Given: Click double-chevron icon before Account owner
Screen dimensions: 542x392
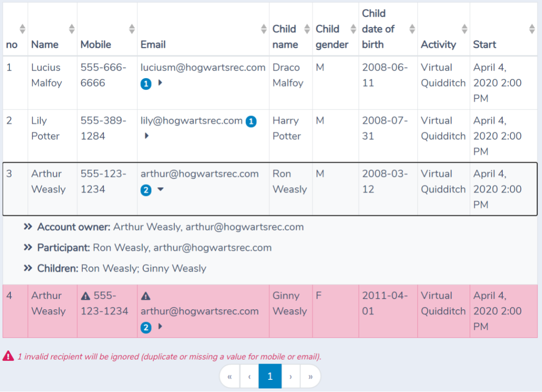Looking at the screenshot, I should coord(28,227).
